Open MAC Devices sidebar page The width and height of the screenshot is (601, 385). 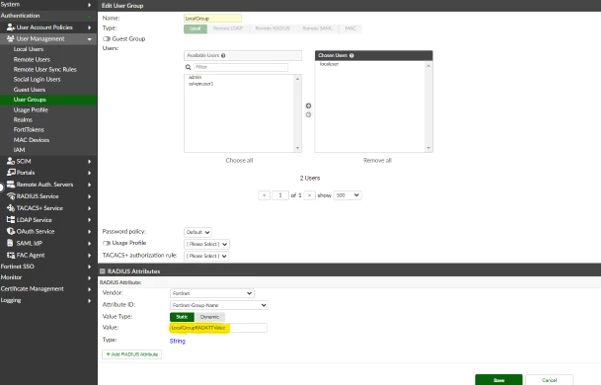click(31, 140)
